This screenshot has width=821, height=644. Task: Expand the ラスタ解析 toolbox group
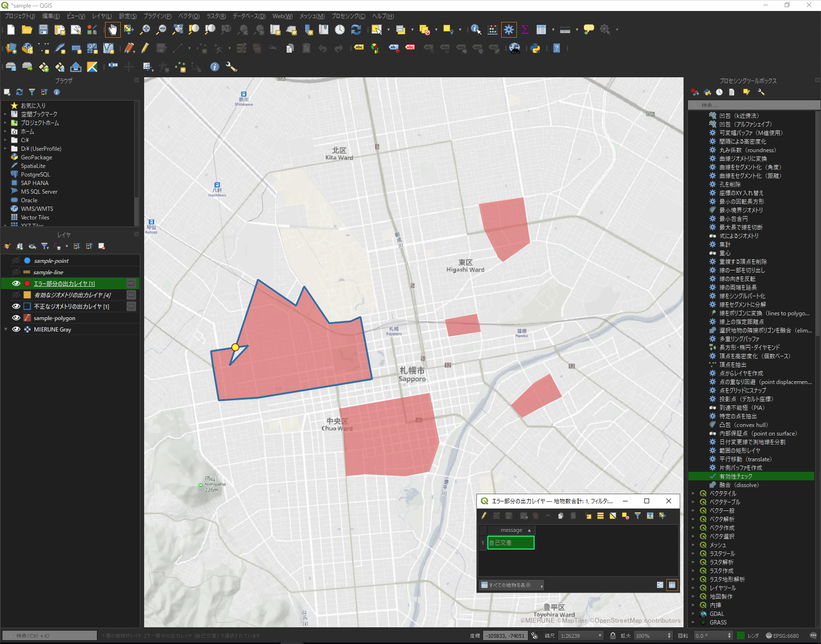(693, 562)
